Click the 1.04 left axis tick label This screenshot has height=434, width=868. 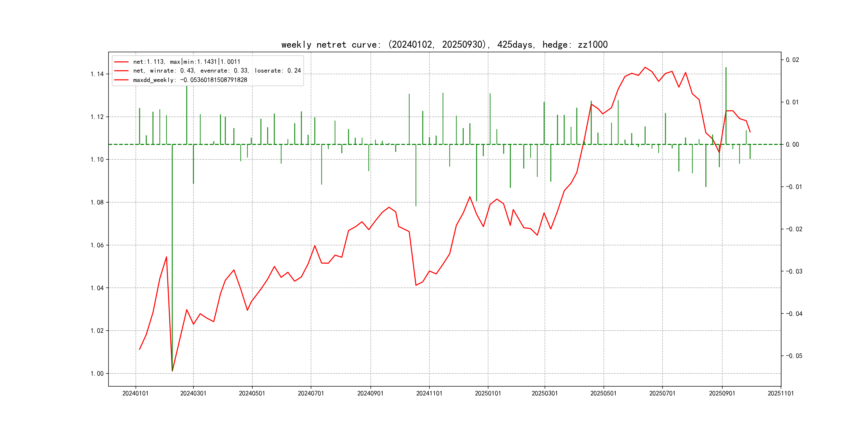(x=97, y=288)
